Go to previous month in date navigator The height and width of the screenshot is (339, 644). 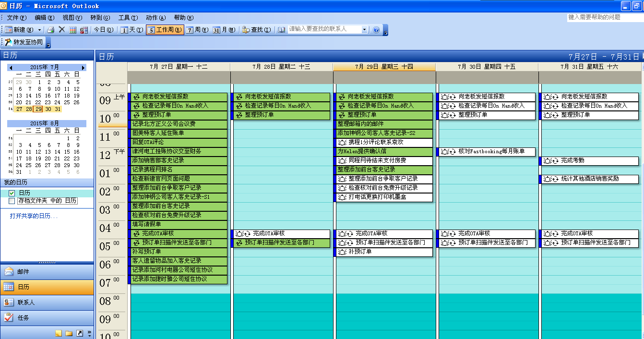coord(11,68)
